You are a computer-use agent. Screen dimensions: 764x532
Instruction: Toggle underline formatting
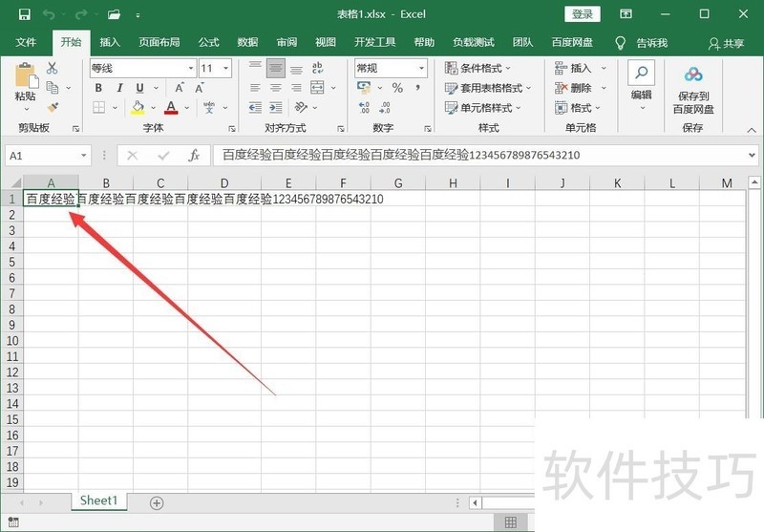[139, 88]
